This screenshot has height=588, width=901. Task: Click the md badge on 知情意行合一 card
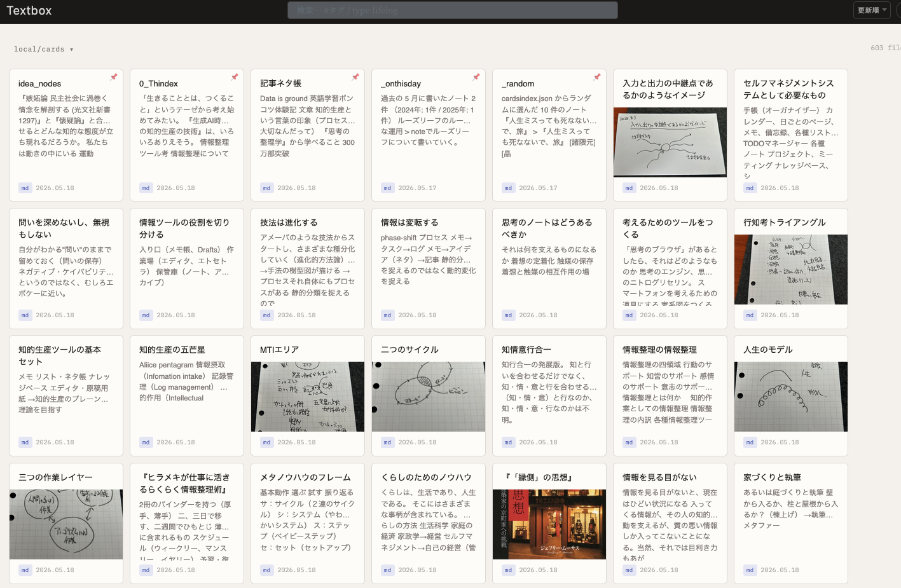tap(508, 442)
